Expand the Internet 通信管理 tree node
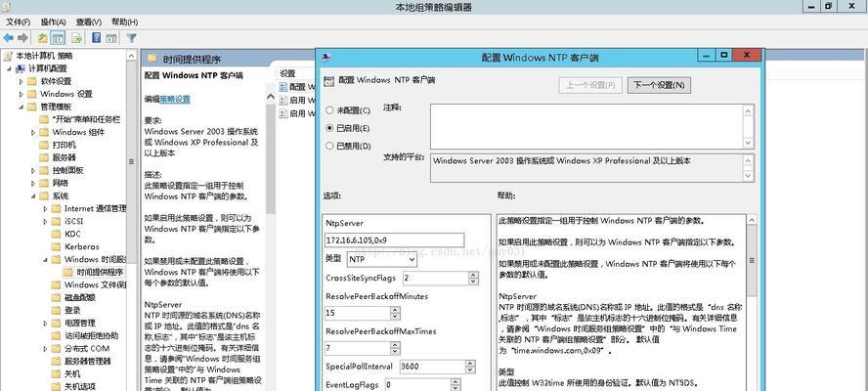This screenshot has height=391, width=868. pos(45,208)
